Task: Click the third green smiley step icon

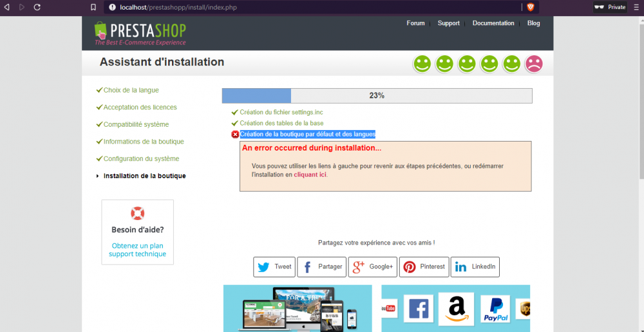Action: click(x=466, y=64)
